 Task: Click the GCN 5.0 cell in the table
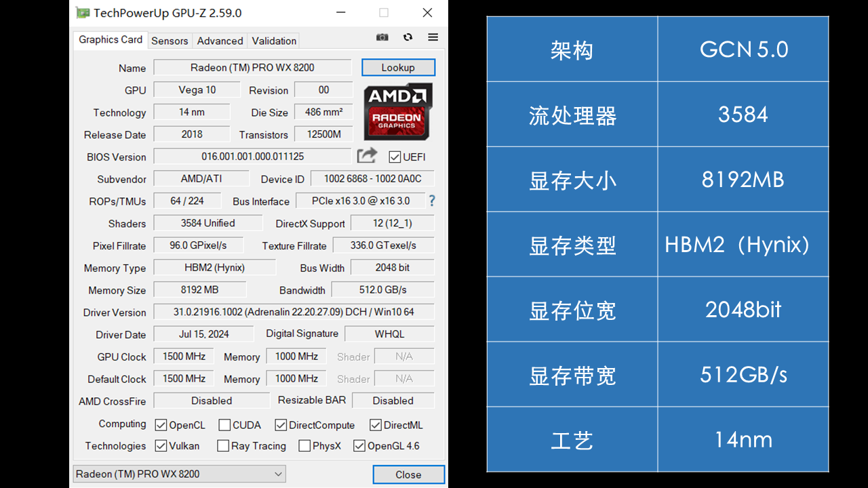tap(743, 49)
